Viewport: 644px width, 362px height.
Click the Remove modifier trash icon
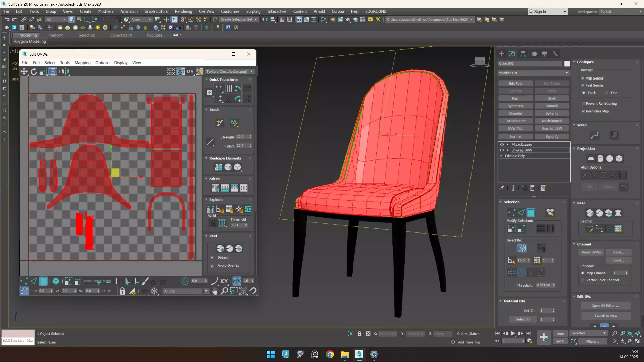click(x=532, y=188)
